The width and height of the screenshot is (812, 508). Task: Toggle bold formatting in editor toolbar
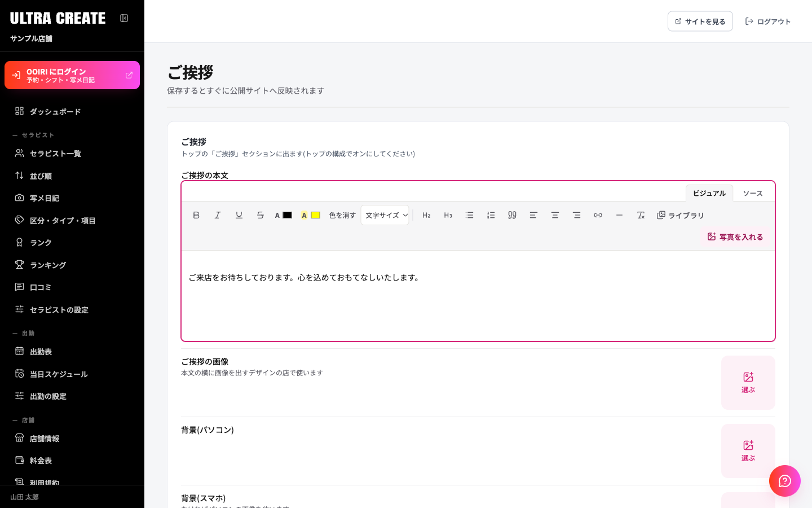tap(196, 215)
